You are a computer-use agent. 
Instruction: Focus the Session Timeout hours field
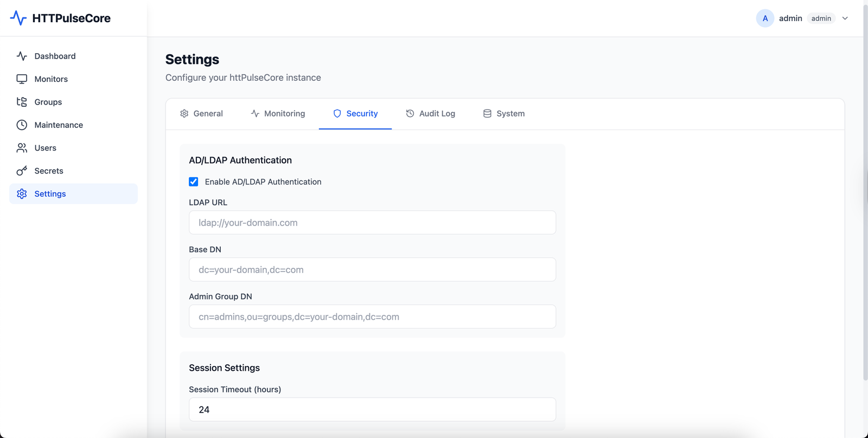click(372, 410)
